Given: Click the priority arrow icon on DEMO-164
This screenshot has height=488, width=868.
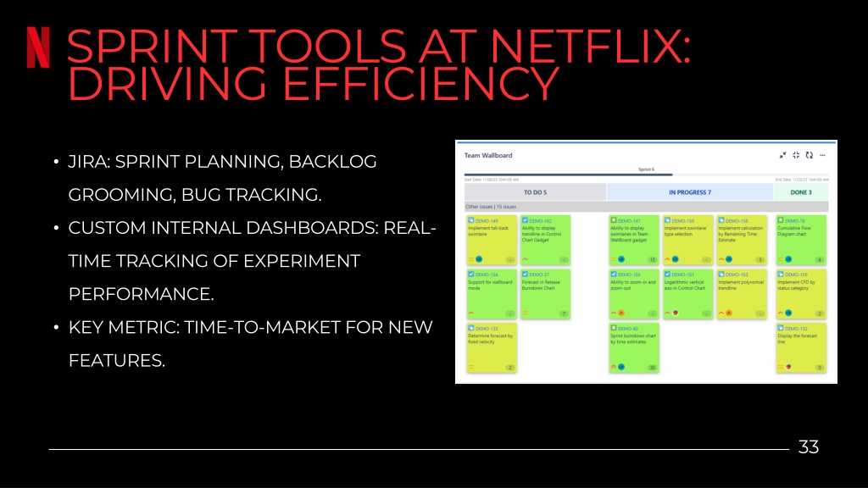Looking at the screenshot, I should (x=471, y=313).
